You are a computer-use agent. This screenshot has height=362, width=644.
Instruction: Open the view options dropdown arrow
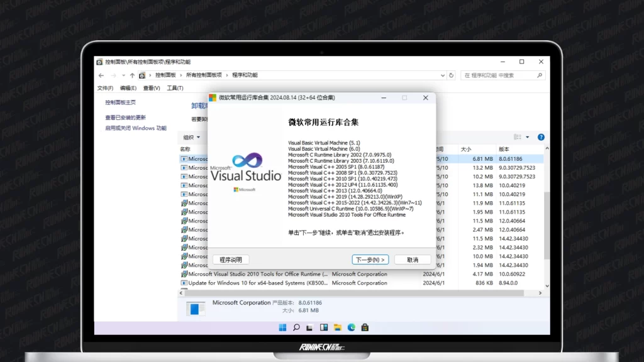(x=528, y=137)
